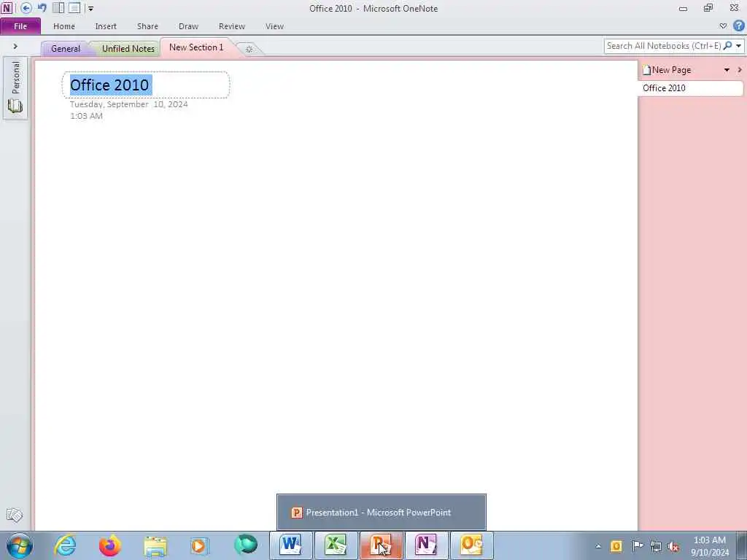The image size is (747, 560).
Task: Select the Office 2010 page in list
Action: (x=690, y=88)
